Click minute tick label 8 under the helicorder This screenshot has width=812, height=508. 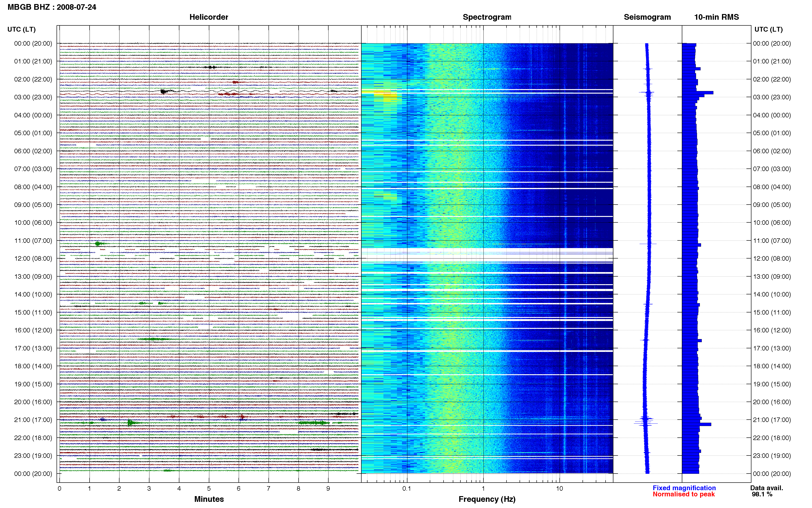tap(298, 489)
